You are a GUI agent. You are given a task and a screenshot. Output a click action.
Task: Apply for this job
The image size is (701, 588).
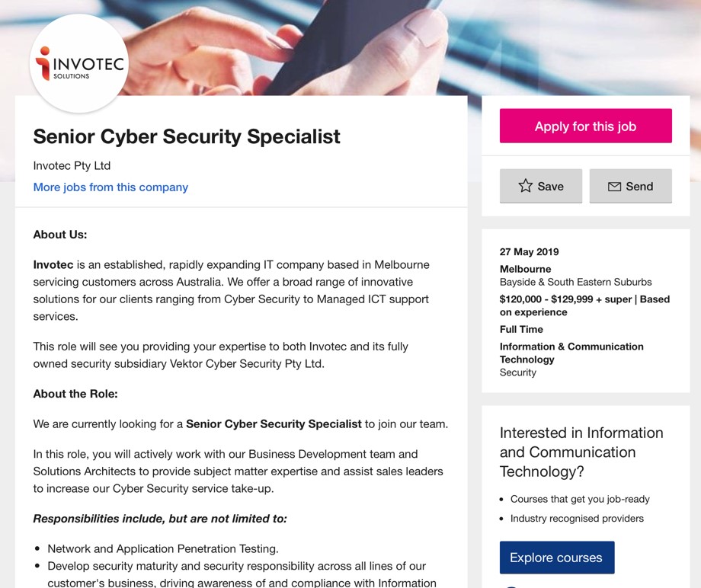click(586, 126)
